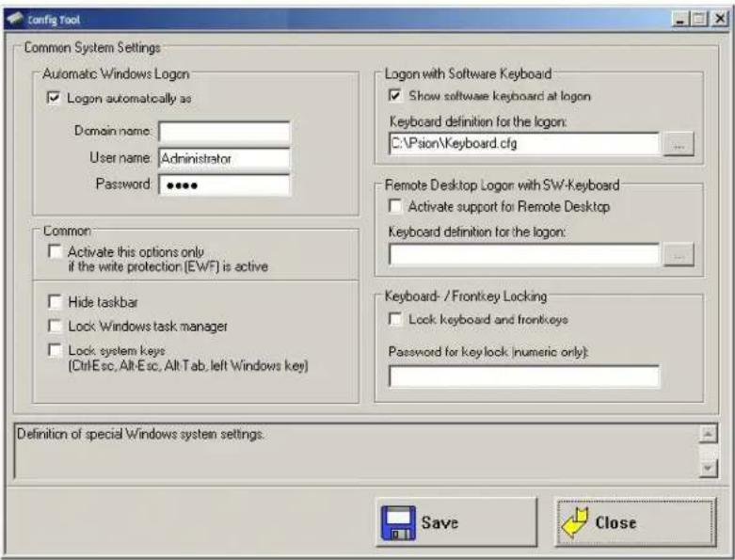Check Activate this options only if EWF active

point(55,251)
